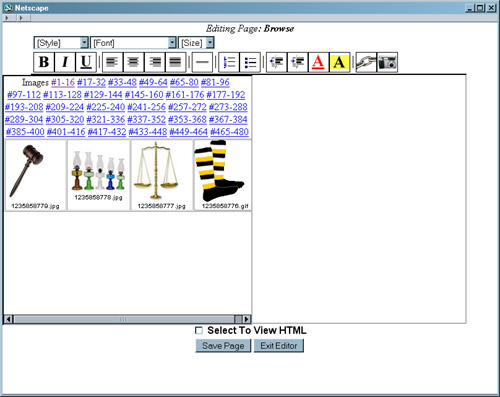
Task: Click Exit Editor button
Action: [x=279, y=346]
